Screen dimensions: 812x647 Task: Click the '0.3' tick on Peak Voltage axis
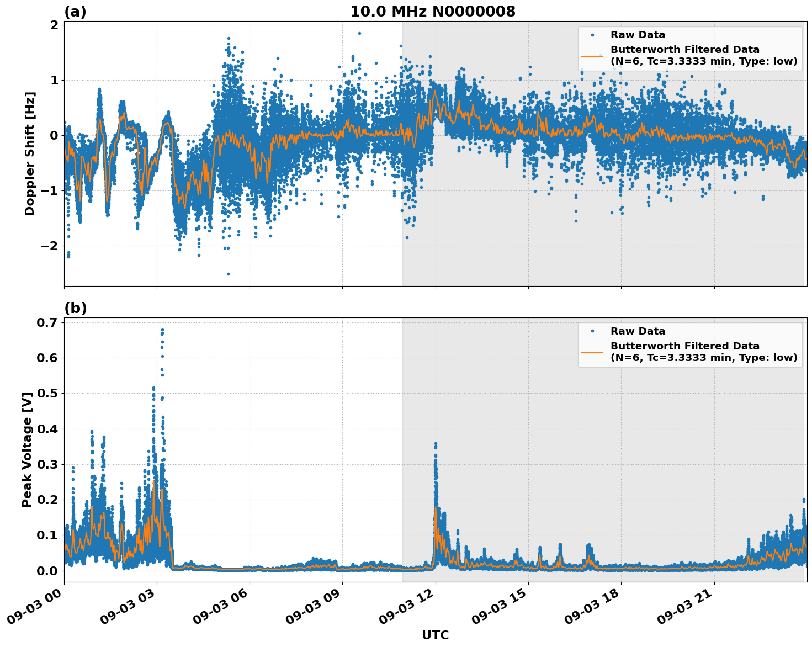pyautogui.click(x=48, y=464)
